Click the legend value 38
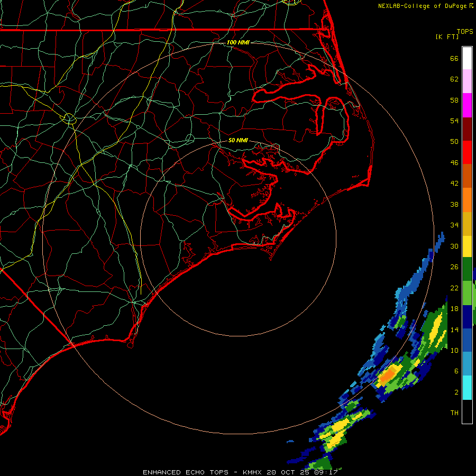 point(454,204)
